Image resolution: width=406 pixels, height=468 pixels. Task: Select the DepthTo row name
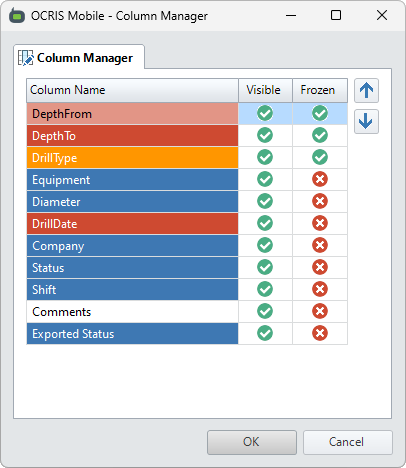(132, 136)
